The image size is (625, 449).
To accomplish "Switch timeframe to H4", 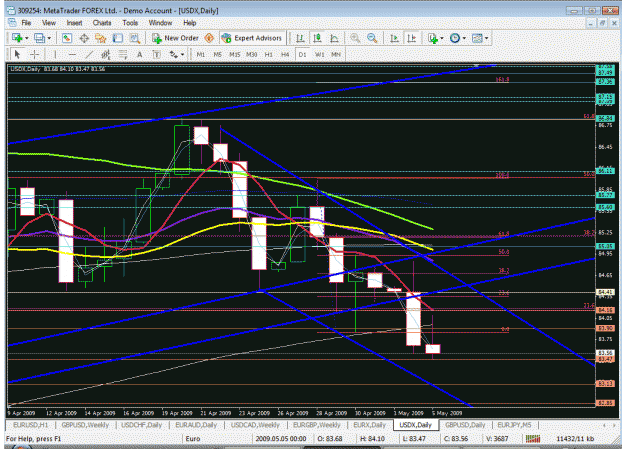I will coord(285,54).
